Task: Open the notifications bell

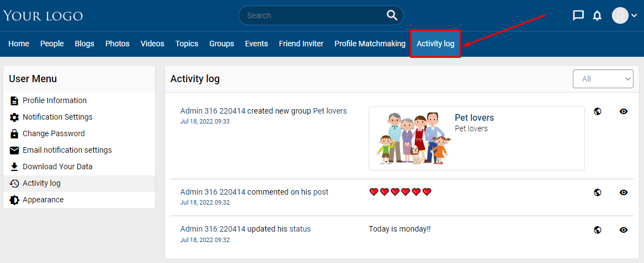Action: point(597,15)
